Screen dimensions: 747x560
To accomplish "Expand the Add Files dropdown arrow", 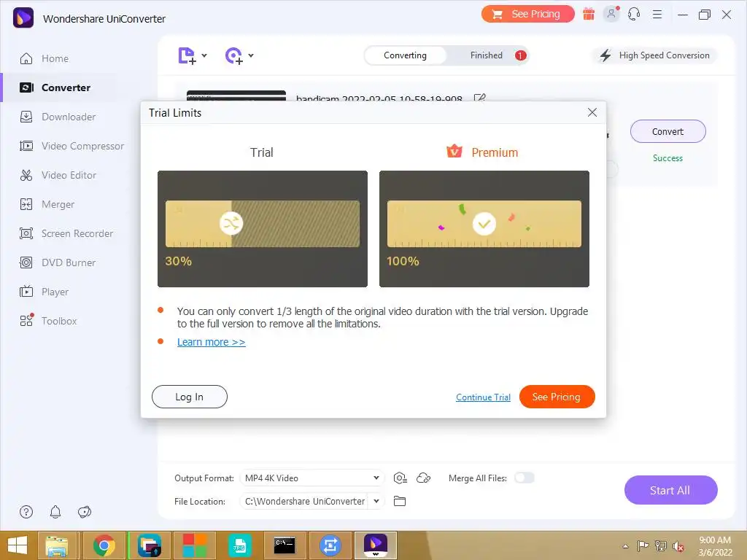I will 204,55.
